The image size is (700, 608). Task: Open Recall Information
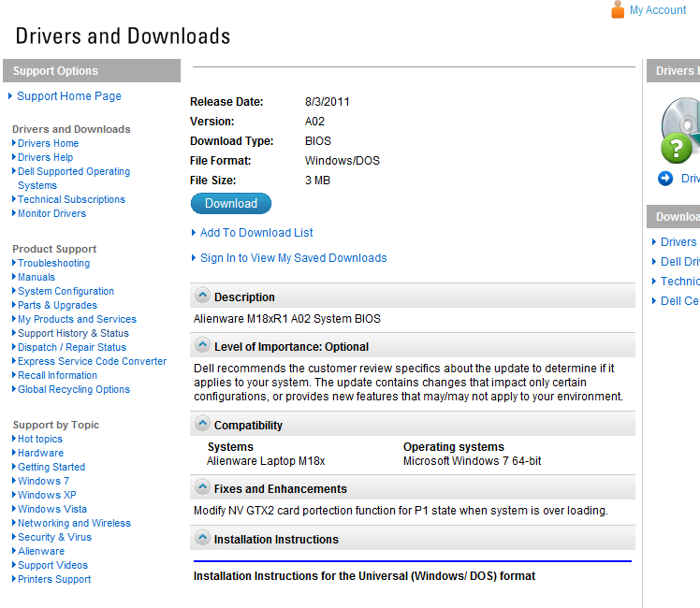(58, 375)
